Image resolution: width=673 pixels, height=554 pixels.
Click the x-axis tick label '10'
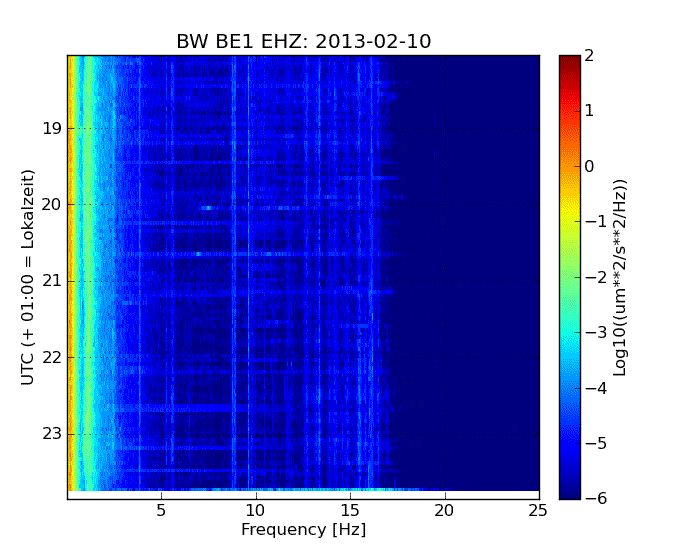[x=255, y=510]
